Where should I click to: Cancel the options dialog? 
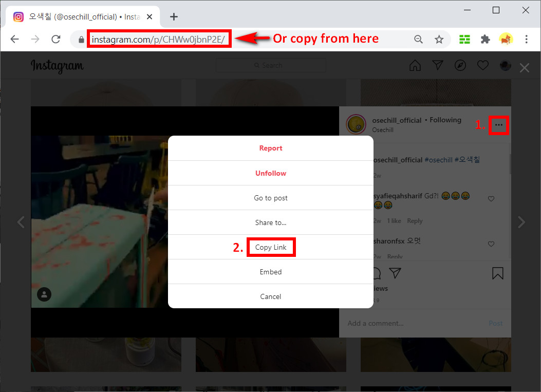point(271,296)
